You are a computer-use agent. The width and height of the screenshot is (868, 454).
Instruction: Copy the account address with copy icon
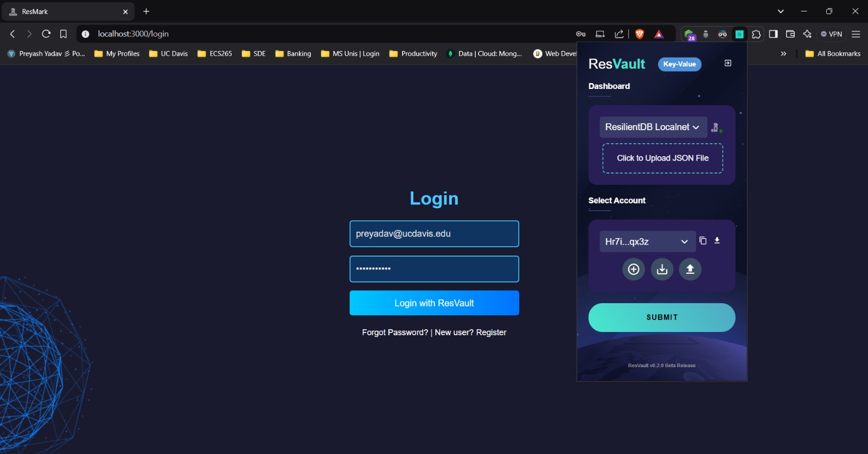(x=703, y=240)
